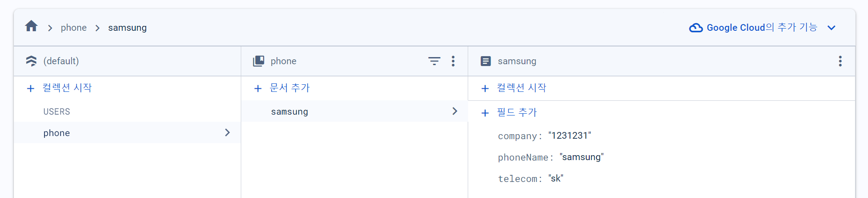Add a document to phone collection

click(282, 88)
